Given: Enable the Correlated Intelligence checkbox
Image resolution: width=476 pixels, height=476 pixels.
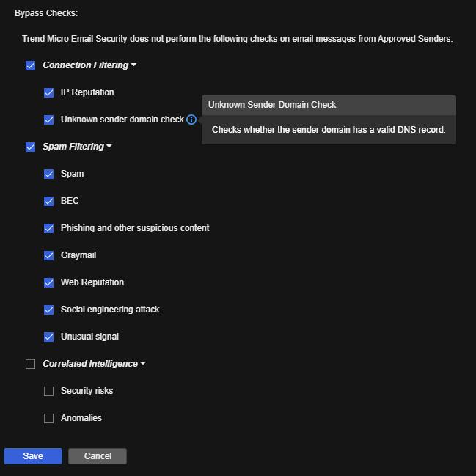Looking at the screenshot, I should coord(31,365).
